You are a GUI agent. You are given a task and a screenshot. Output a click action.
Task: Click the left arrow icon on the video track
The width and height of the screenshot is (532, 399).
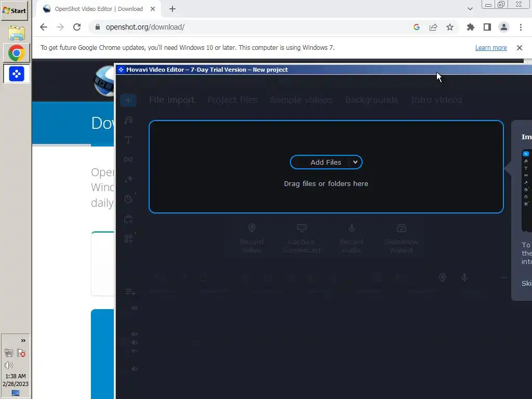pyautogui.click(x=135, y=351)
